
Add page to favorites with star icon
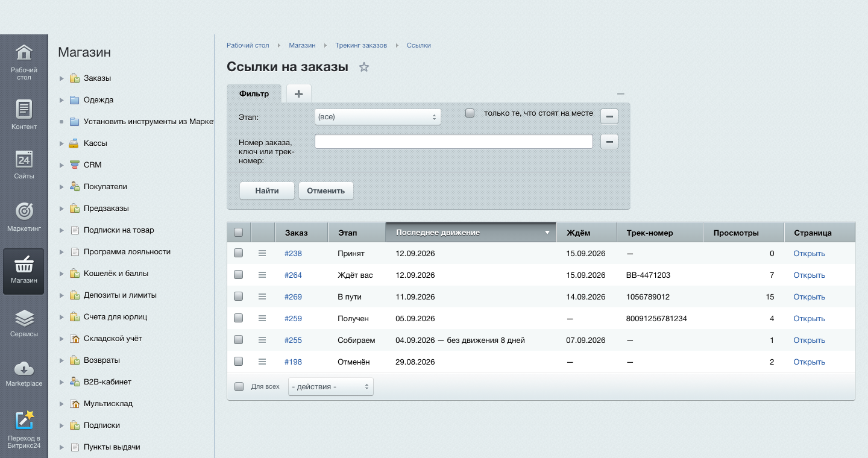364,67
